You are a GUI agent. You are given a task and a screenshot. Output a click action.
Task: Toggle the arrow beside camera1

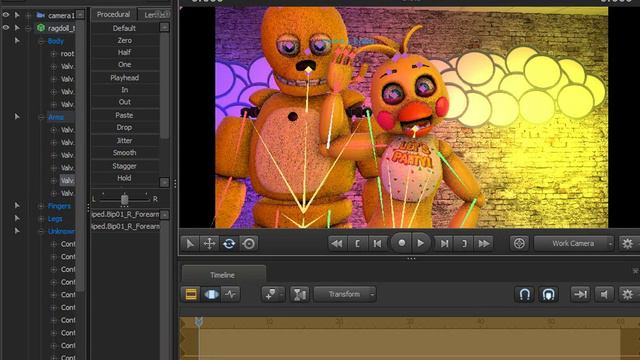pyautogui.click(x=17, y=15)
